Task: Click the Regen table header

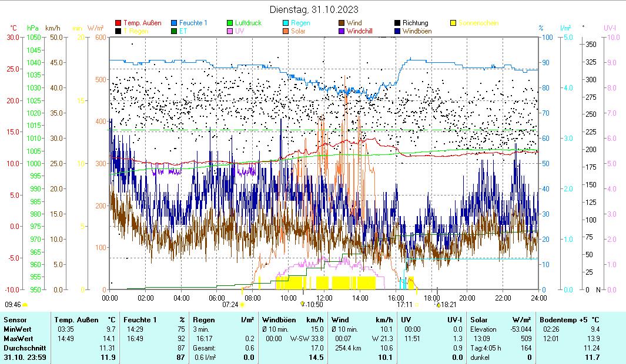Action: 203,320
